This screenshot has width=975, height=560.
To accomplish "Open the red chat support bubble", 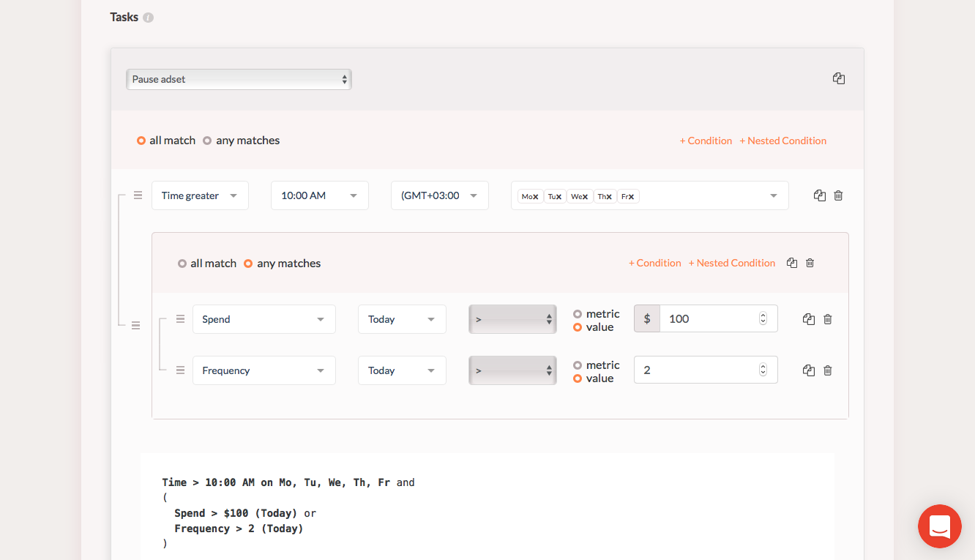I will click(x=939, y=526).
